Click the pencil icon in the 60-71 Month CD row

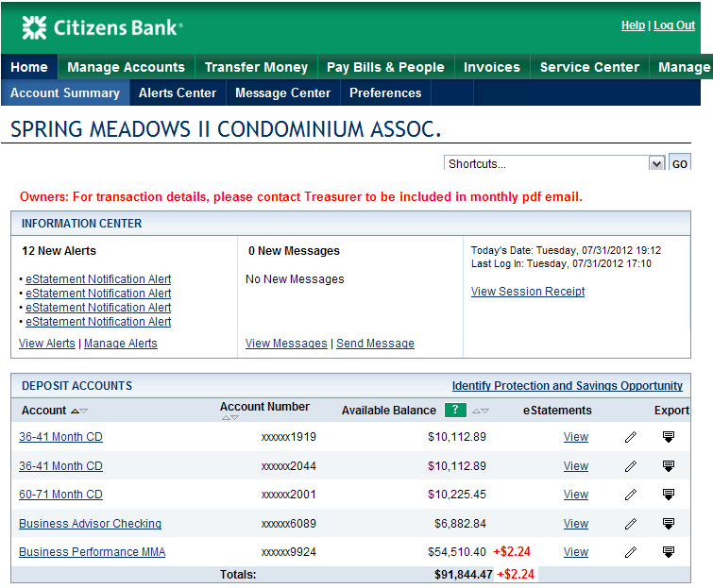coord(630,495)
